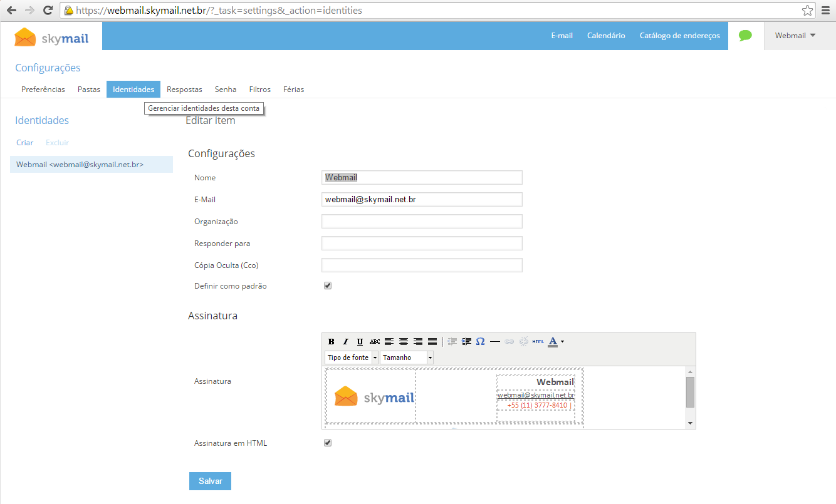Open the Filtros tab

(x=260, y=90)
